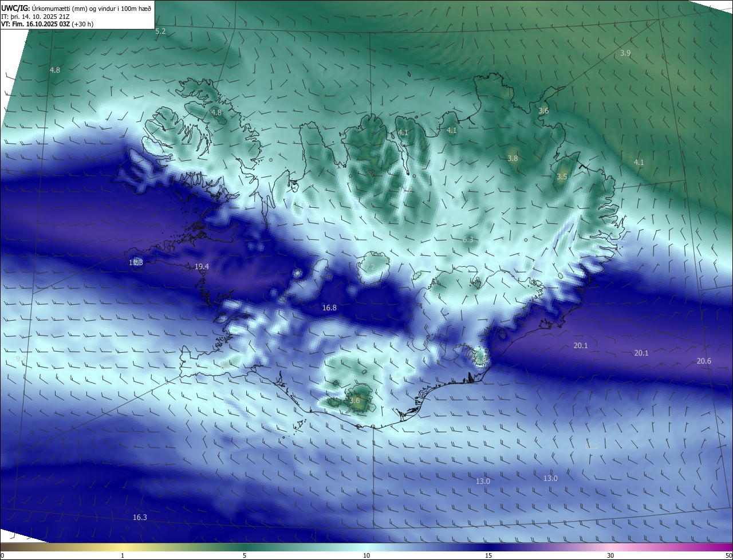This screenshot has height=560, width=733.
Task: Click the 1 tick on the color scale
Action: (x=123, y=555)
